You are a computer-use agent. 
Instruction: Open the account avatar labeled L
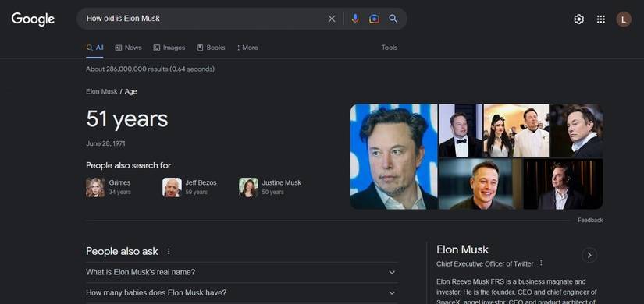(x=624, y=19)
